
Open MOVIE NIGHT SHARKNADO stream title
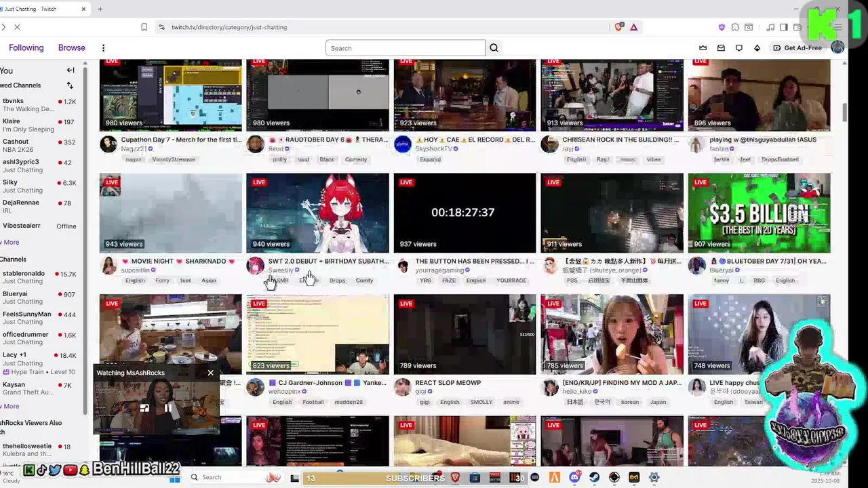(x=179, y=261)
